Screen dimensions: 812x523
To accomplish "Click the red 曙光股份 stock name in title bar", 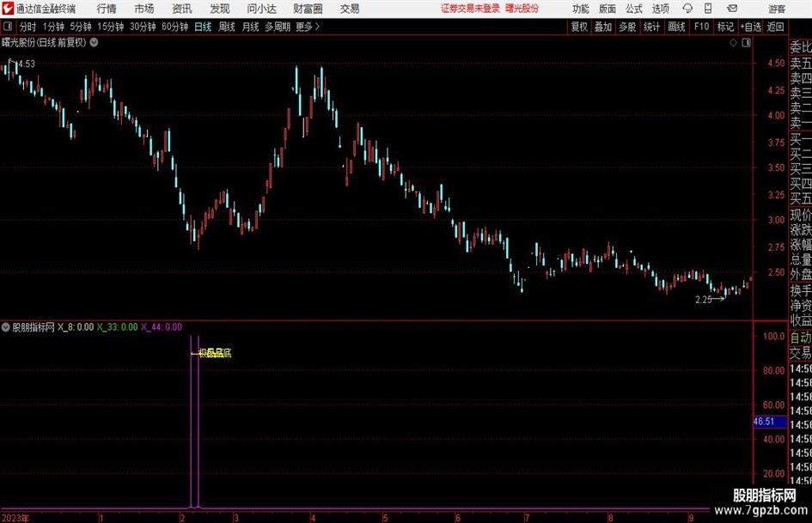I will click(x=522, y=9).
